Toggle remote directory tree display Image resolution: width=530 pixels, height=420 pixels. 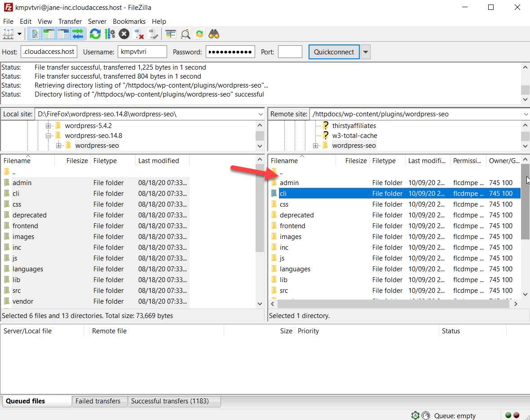63,34
